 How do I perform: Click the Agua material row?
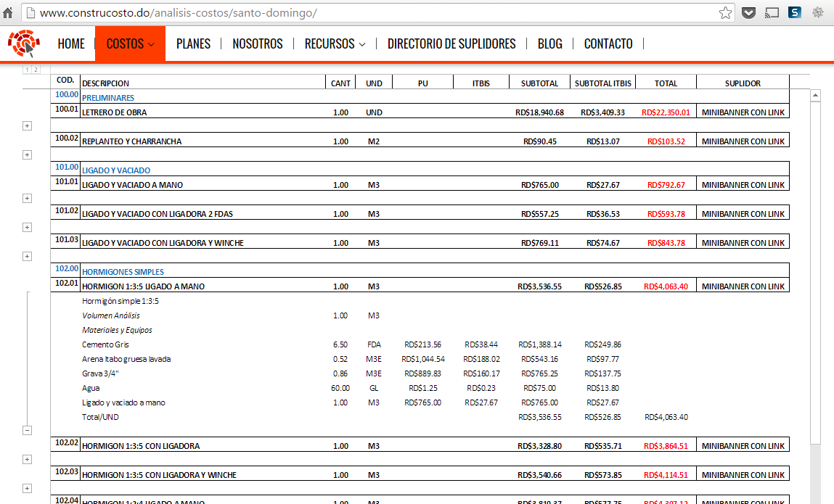(x=91, y=388)
